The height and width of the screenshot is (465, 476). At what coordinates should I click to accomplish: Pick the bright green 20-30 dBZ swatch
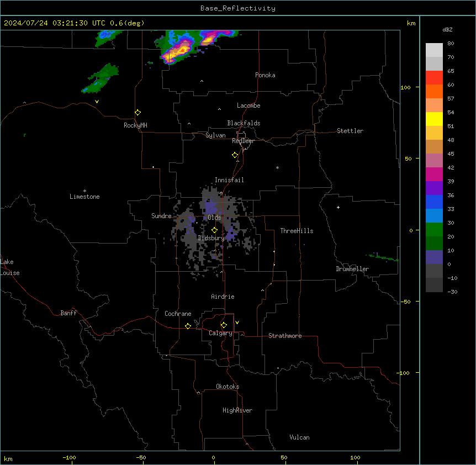point(434,230)
